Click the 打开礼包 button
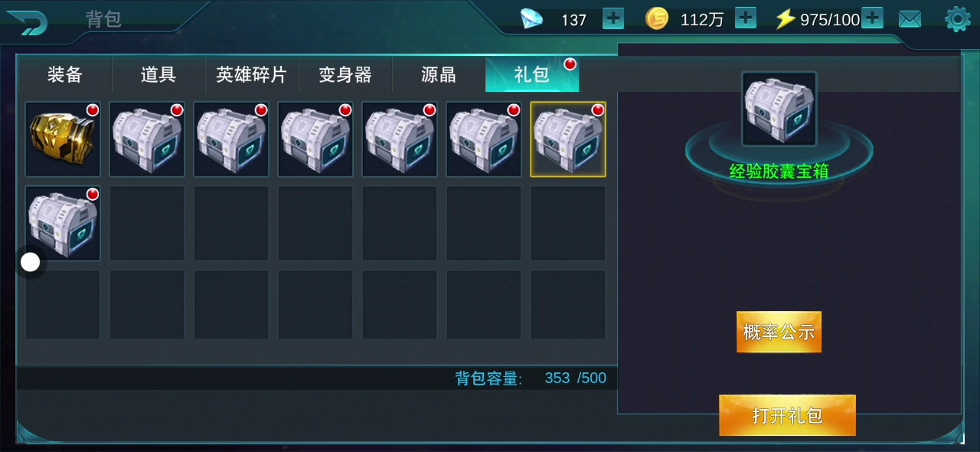This screenshot has height=452, width=980. click(x=787, y=415)
